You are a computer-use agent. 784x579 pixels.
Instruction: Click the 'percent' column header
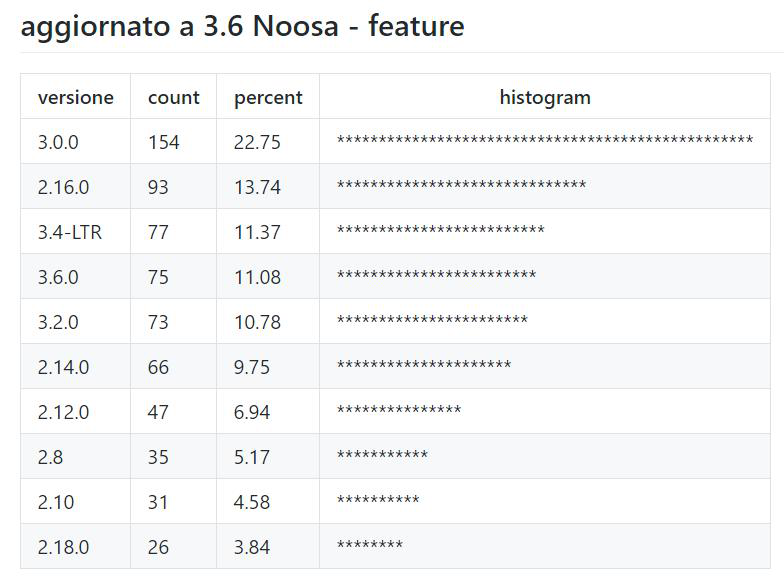[268, 97]
